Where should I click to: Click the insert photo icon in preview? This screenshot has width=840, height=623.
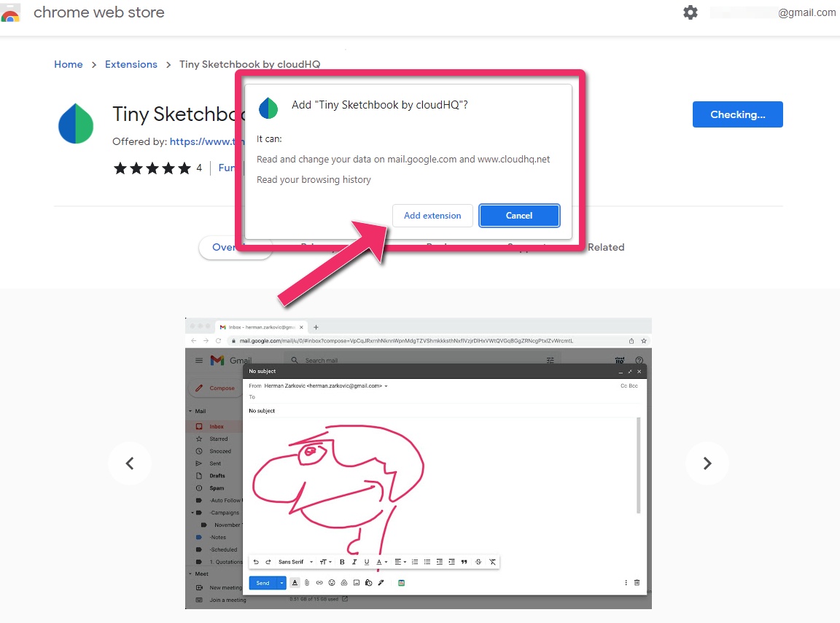[357, 583]
